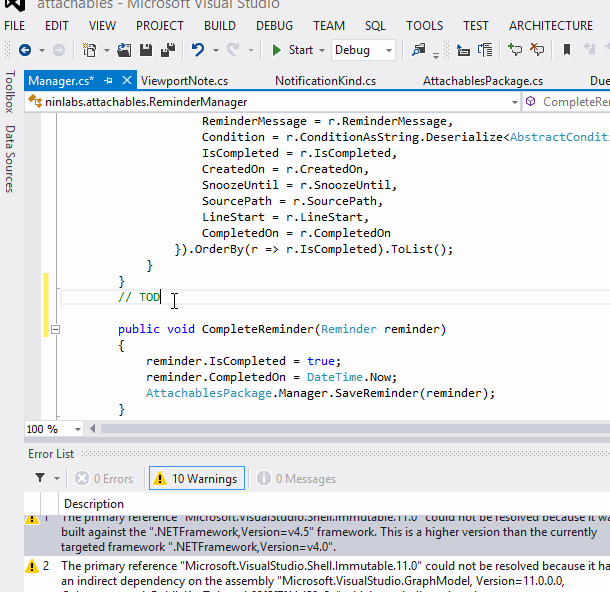
Task: Open the TEAM menu
Action: (329, 26)
